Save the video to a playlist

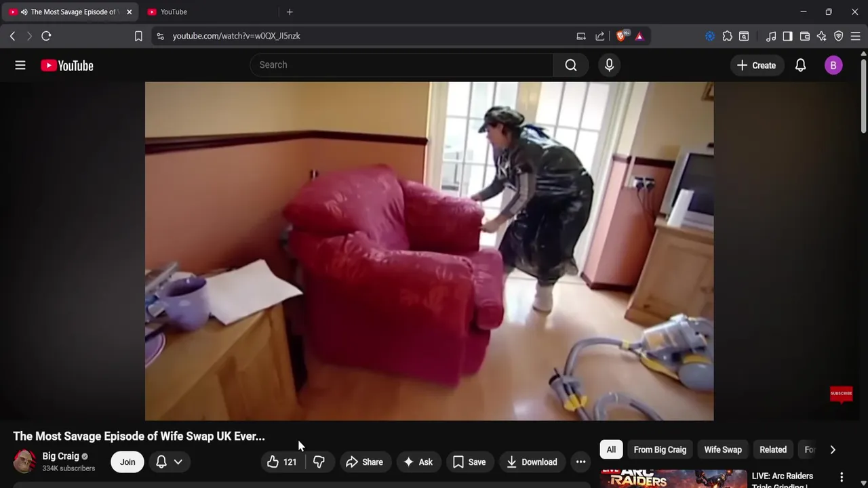tap(469, 462)
